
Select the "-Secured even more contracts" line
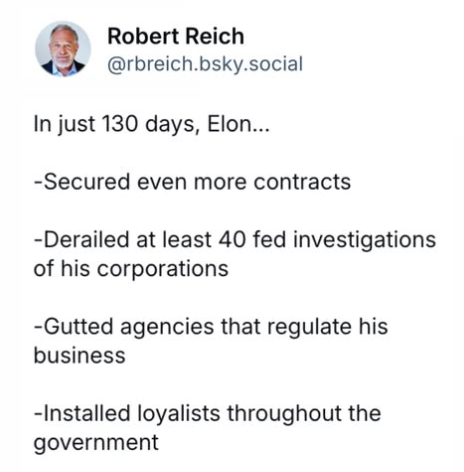tap(192, 182)
